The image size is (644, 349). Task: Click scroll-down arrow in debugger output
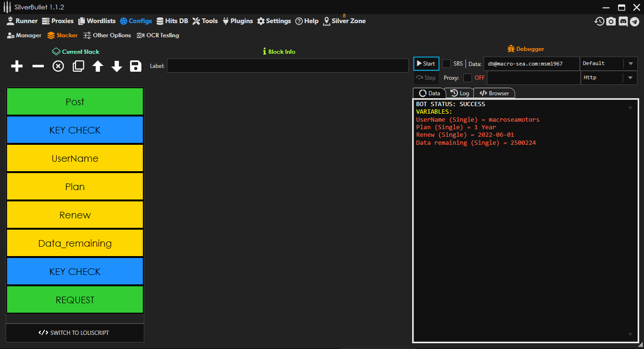click(630, 334)
